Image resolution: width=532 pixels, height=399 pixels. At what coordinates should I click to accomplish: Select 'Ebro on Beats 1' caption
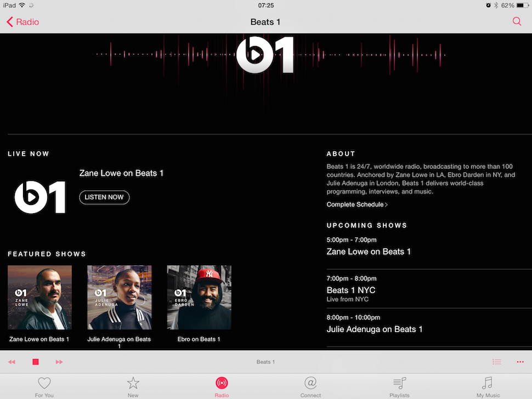coord(199,339)
